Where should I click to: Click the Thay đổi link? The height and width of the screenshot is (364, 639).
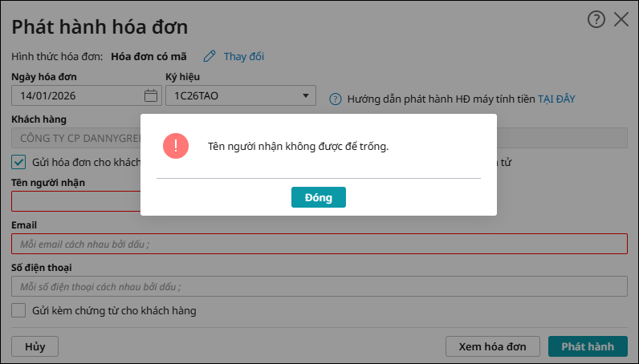coord(243,56)
